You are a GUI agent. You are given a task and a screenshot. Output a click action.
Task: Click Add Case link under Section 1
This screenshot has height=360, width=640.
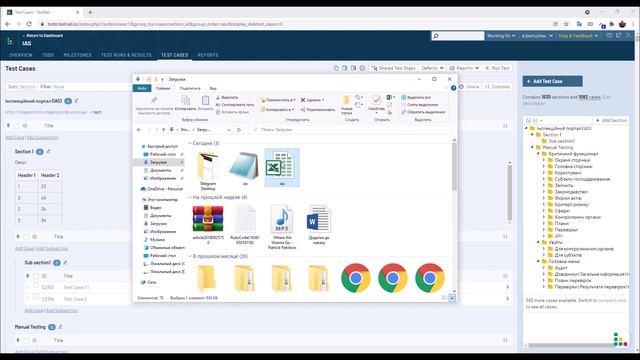point(24,249)
